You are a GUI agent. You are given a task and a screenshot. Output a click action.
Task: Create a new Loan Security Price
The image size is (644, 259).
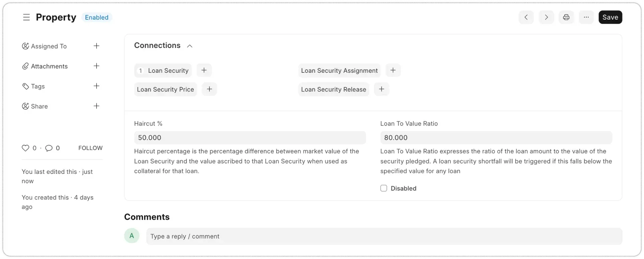tap(209, 89)
